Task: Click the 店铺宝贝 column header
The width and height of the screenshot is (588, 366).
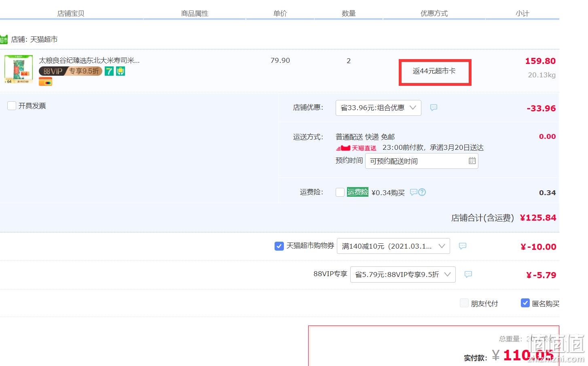Action: 71,13
